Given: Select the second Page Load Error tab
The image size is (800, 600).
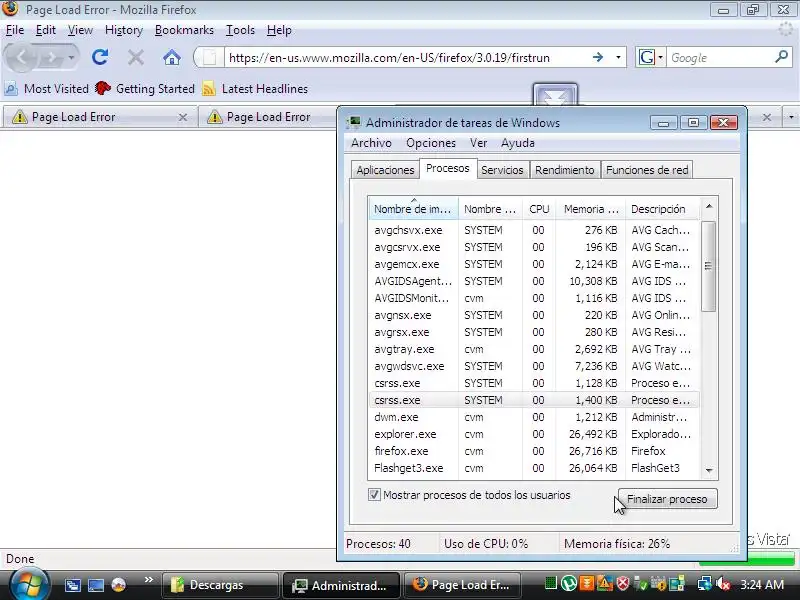Looking at the screenshot, I should pyautogui.click(x=268, y=117).
